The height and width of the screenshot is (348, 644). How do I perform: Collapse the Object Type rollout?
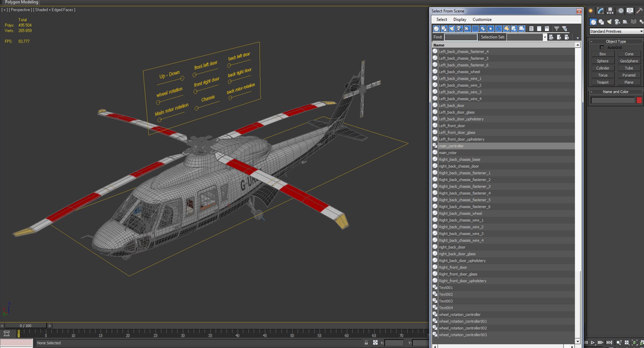coord(616,42)
